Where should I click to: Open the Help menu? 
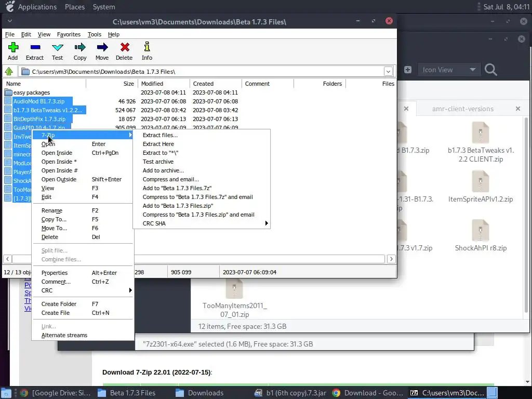point(114,34)
